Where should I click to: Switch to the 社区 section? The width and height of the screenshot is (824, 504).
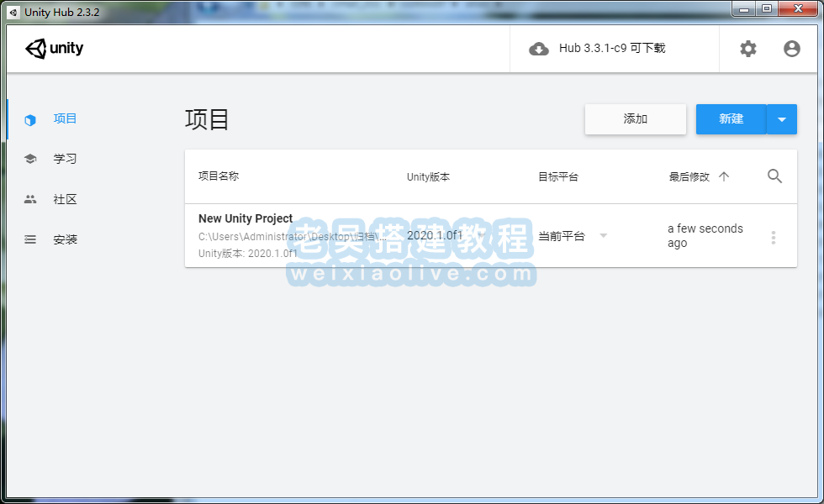coord(66,198)
